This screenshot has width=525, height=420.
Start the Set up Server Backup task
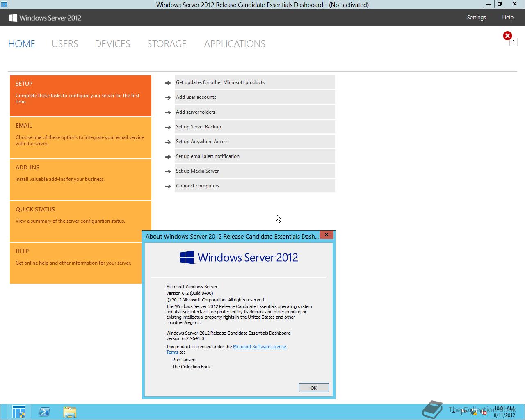[x=255, y=127]
